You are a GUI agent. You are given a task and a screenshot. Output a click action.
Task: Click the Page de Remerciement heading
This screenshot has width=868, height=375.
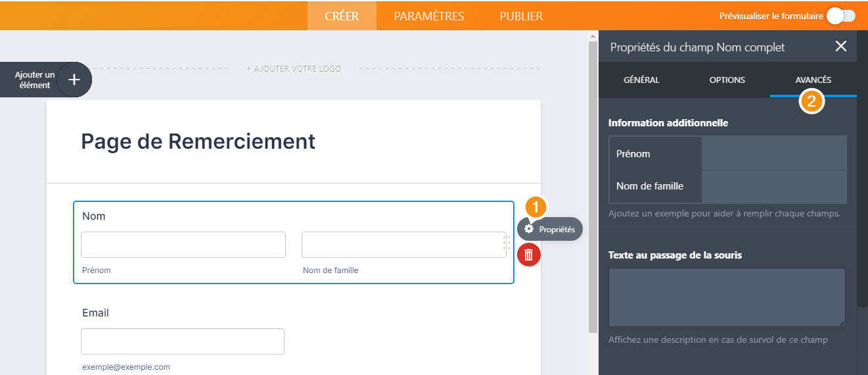pos(198,141)
